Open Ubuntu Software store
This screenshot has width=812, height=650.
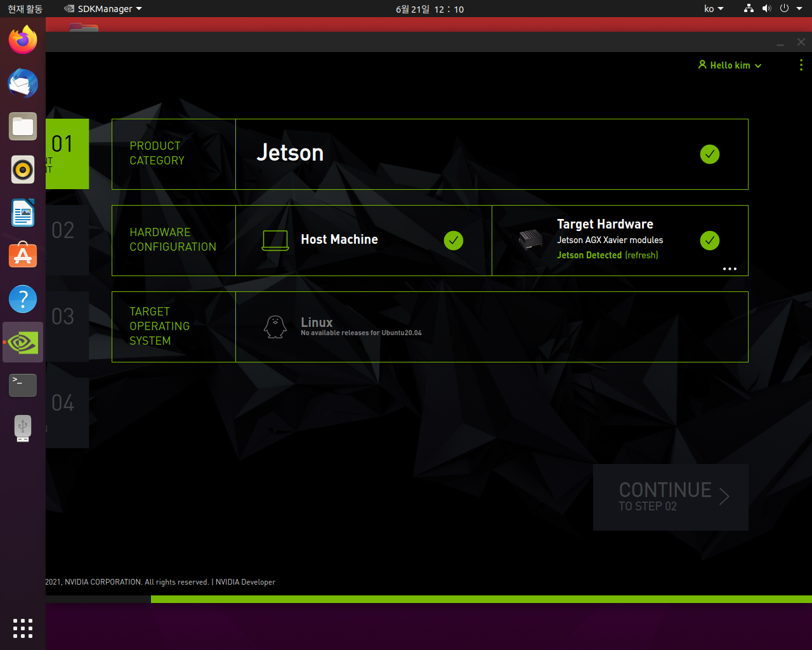pos(23,256)
